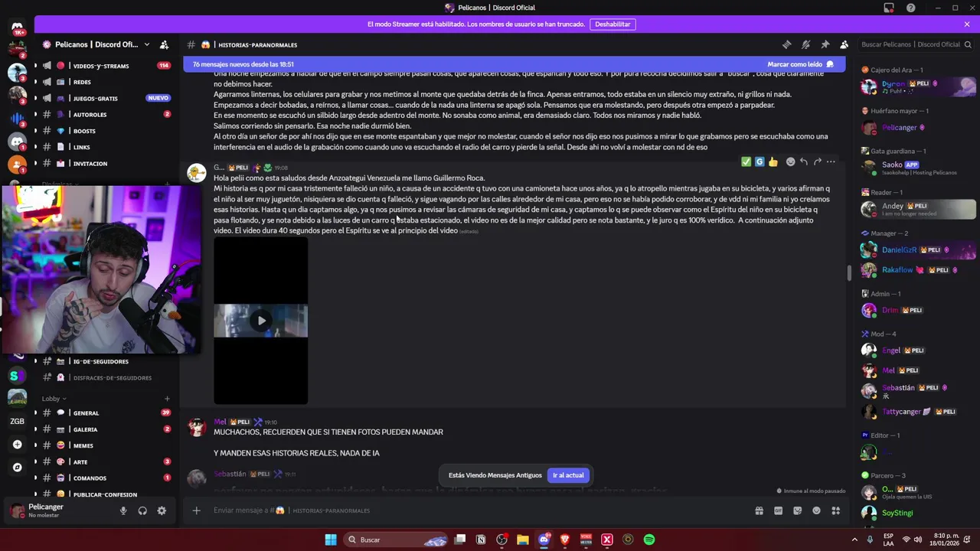Open member Engel profile
Viewport: 980px width, 551px height.
tap(918, 350)
